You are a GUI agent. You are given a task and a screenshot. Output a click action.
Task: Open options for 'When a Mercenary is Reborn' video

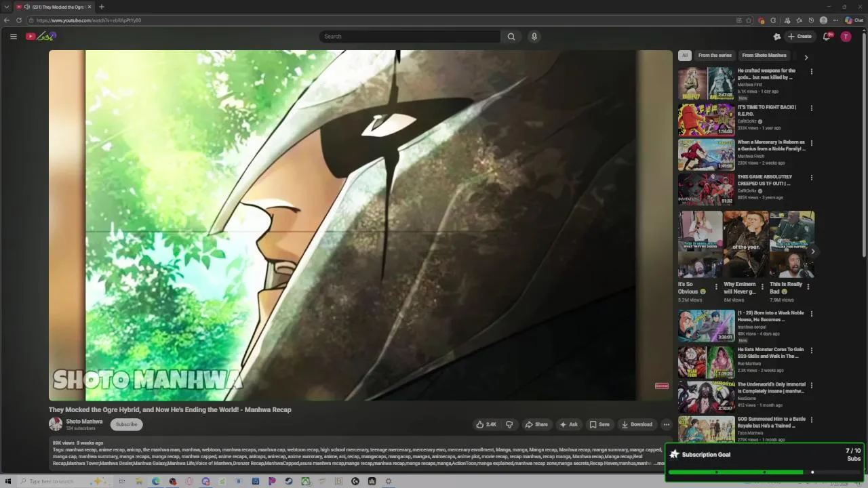pyautogui.click(x=811, y=143)
